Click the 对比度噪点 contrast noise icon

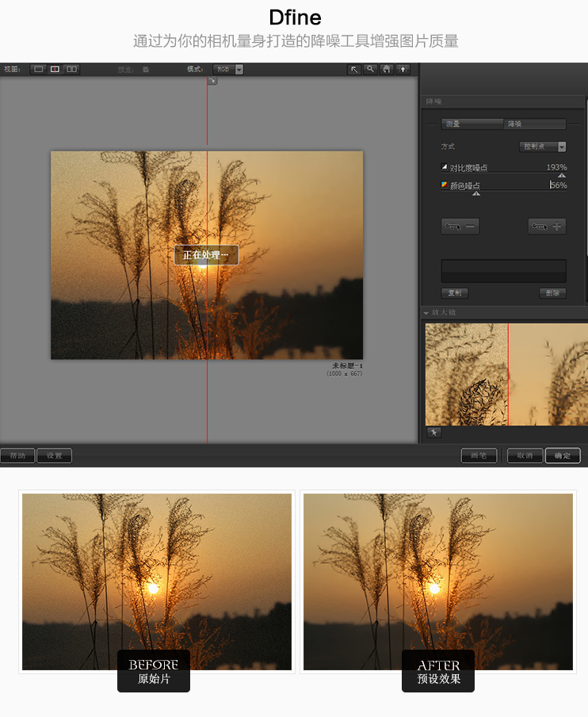click(444, 167)
